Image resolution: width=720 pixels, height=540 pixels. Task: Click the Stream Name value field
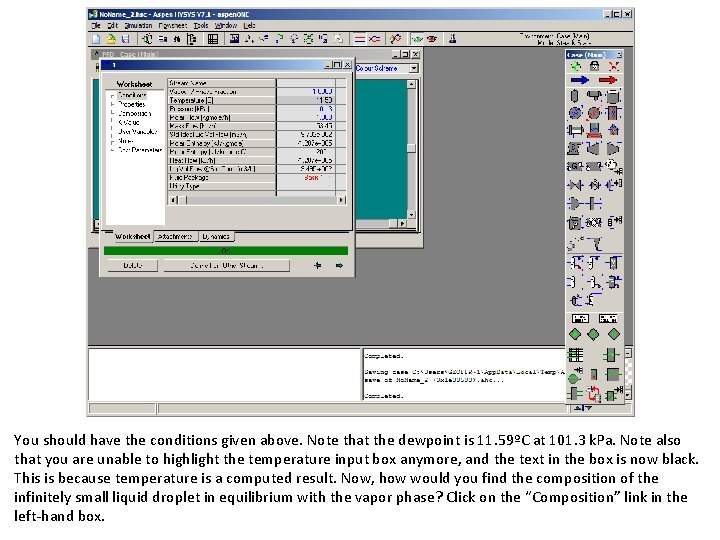click(306, 83)
